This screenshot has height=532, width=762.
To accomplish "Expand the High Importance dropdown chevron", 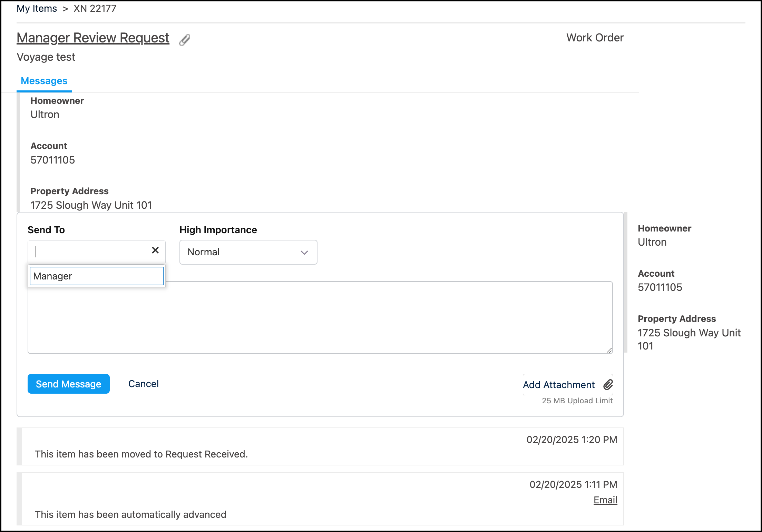I will tap(304, 253).
